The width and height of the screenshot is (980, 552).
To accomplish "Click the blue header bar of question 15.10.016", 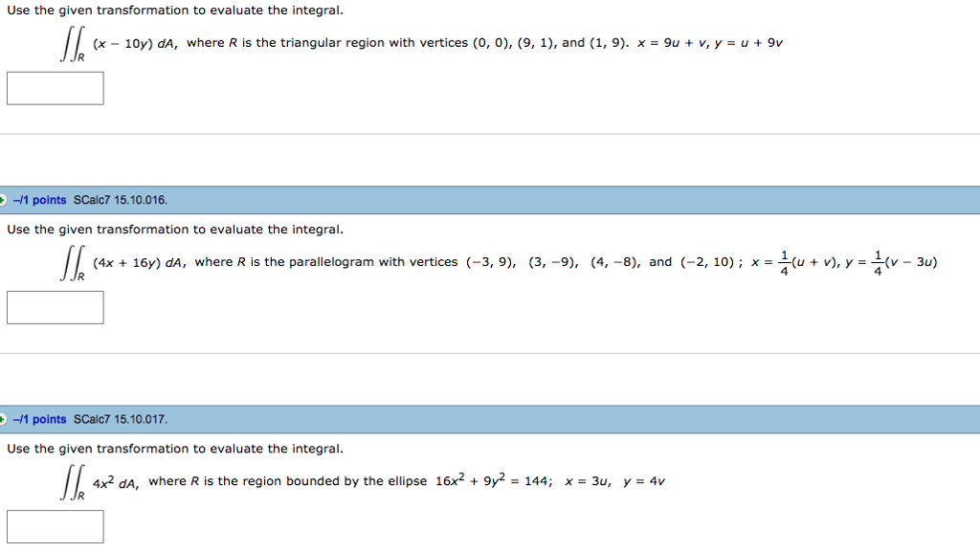I will [490, 200].
